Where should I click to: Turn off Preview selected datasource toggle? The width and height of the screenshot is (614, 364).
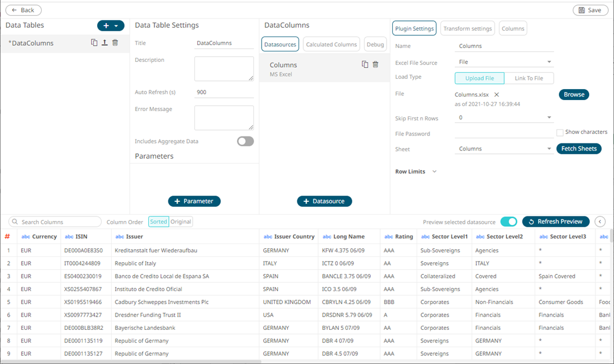click(x=509, y=222)
